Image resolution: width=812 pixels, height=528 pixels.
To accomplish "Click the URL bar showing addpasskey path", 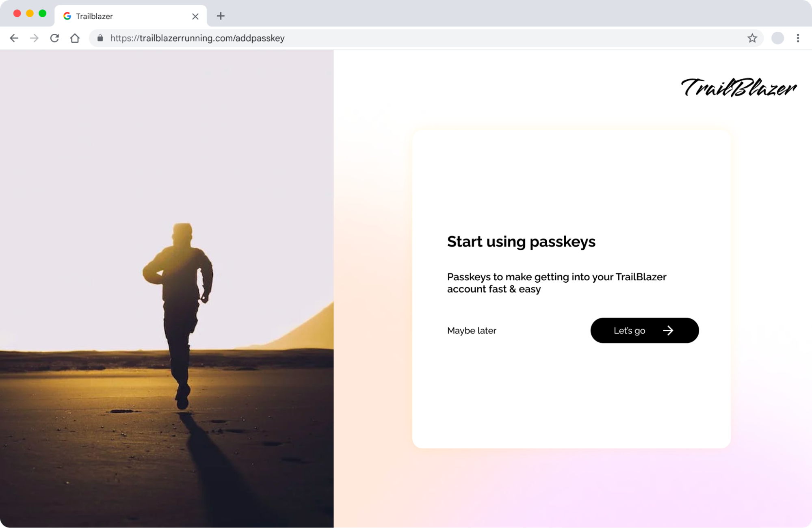I will 197,38.
